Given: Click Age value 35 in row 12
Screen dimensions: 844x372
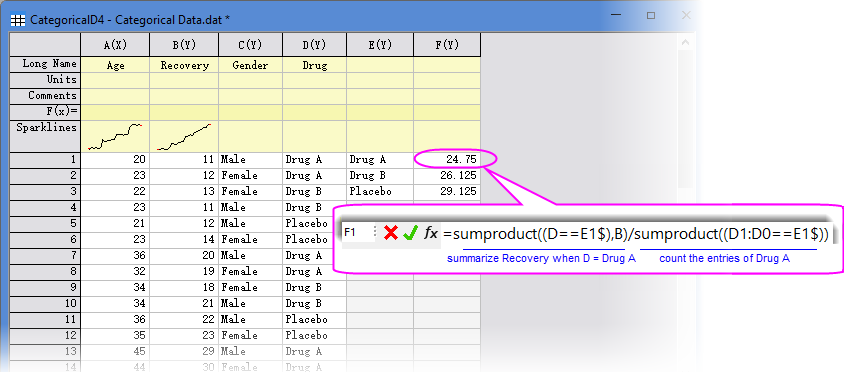Looking at the screenshot, I should point(115,336).
